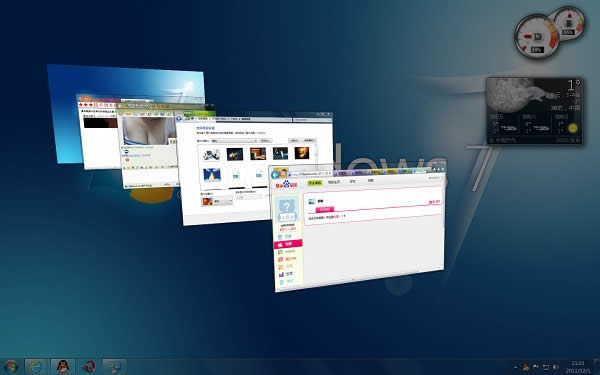The width and height of the screenshot is (600, 375).
Task: Select the green highlighted tab in Baidu page
Action: click(315, 183)
